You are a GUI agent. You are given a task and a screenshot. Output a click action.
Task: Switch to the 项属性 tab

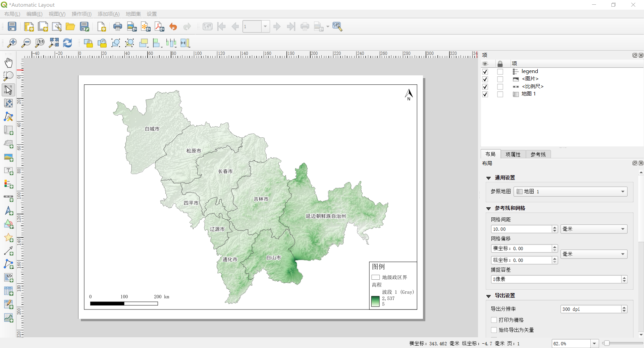[513, 154]
